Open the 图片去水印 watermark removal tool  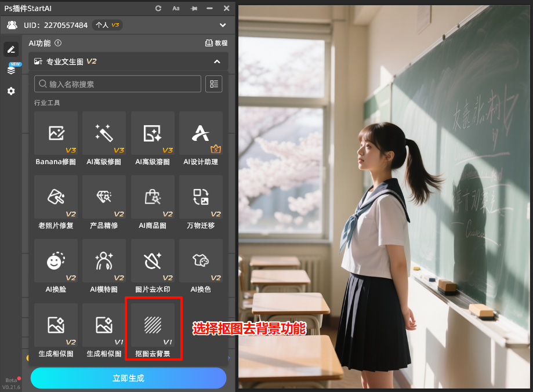pos(153,260)
